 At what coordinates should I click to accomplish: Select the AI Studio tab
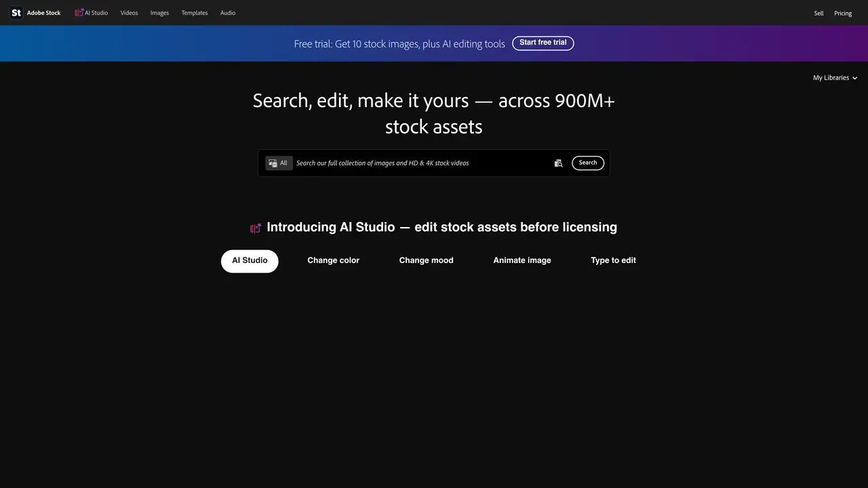[250, 261]
